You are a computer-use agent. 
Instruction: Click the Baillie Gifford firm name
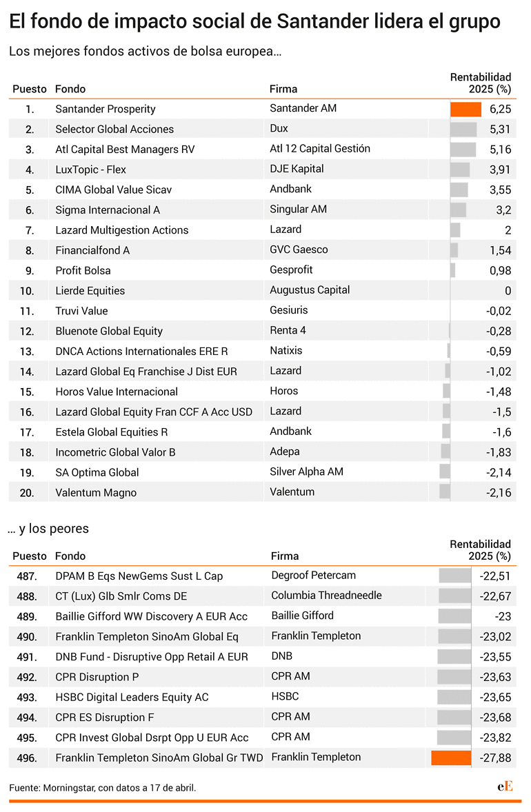[x=303, y=616]
